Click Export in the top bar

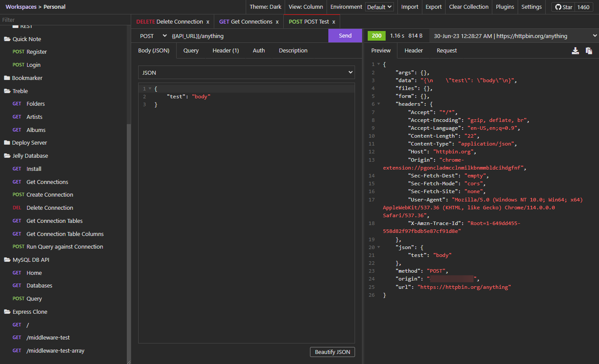click(434, 7)
